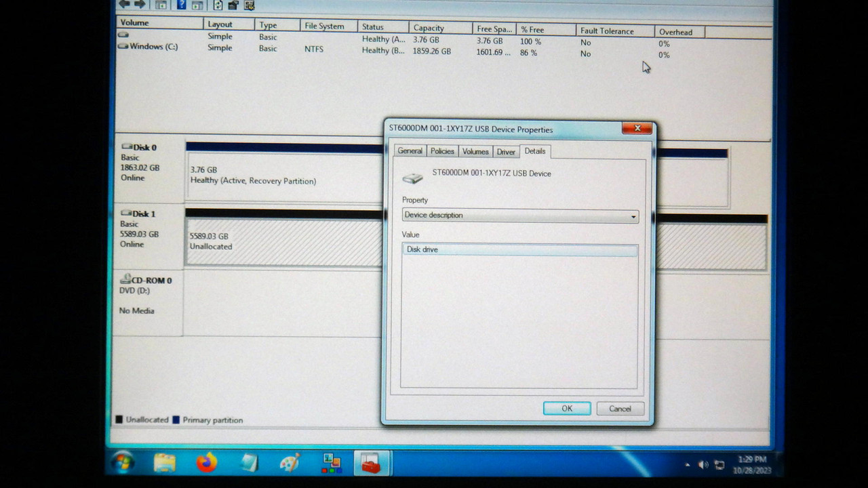The height and width of the screenshot is (488, 868).
Task: Close the USB Device Properties dialog
Action: (x=637, y=129)
